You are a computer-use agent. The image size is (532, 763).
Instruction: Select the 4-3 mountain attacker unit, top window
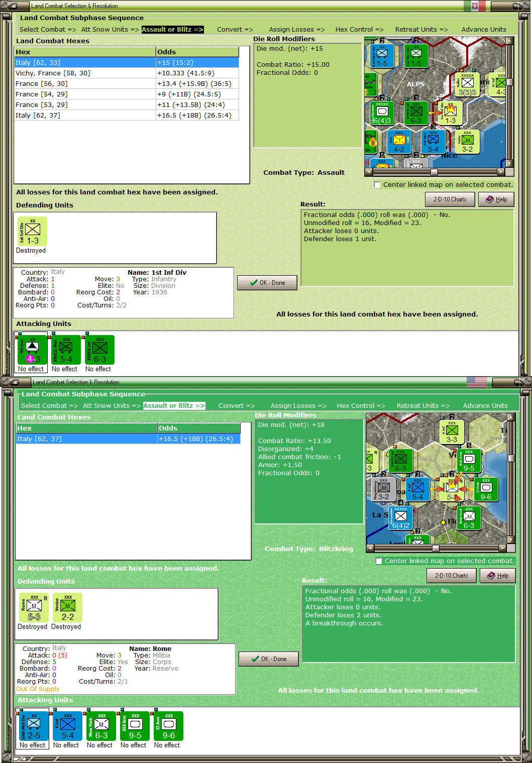pos(32,350)
